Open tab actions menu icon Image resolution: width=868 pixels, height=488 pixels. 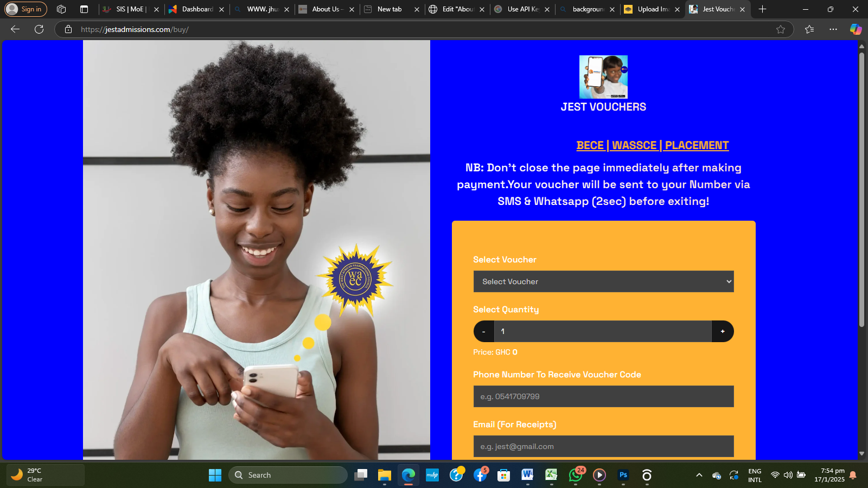point(84,9)
